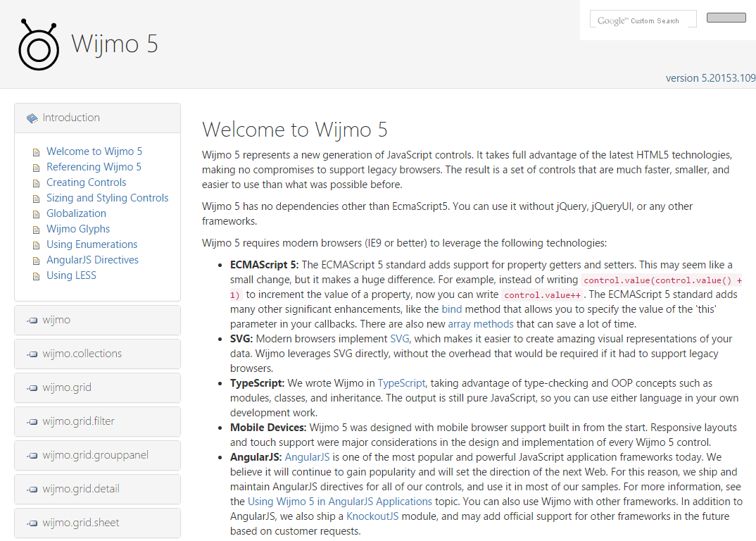Expand the wijmo.grid panel

[x=97, y=387]
